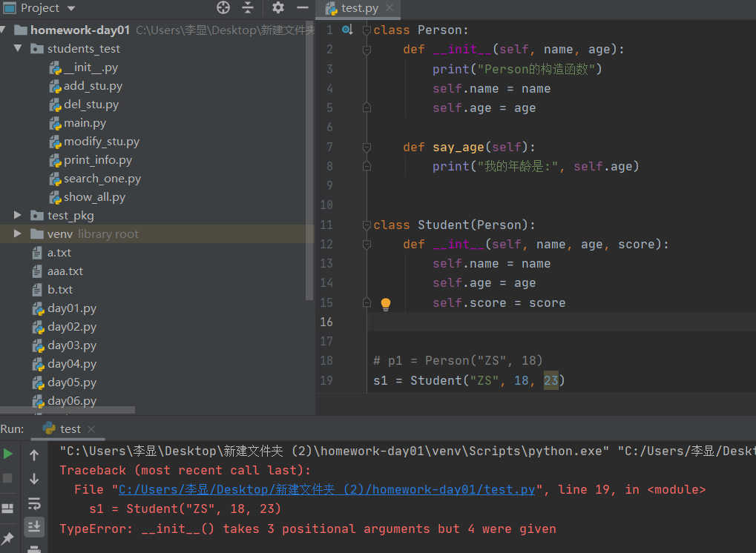Screen dimensions: 756x553
Task: Click the yellow lightbulb intention icon
Action: point(386,304)
